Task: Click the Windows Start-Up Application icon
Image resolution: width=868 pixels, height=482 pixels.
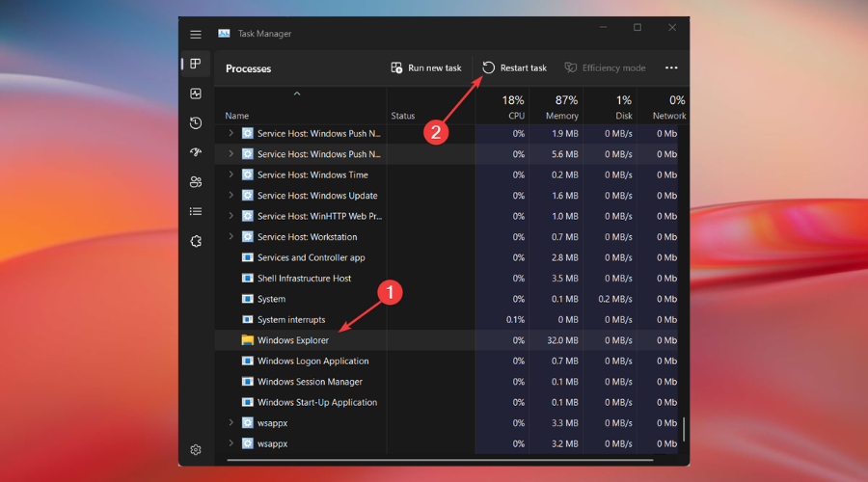Action: (x=248, y=402)
